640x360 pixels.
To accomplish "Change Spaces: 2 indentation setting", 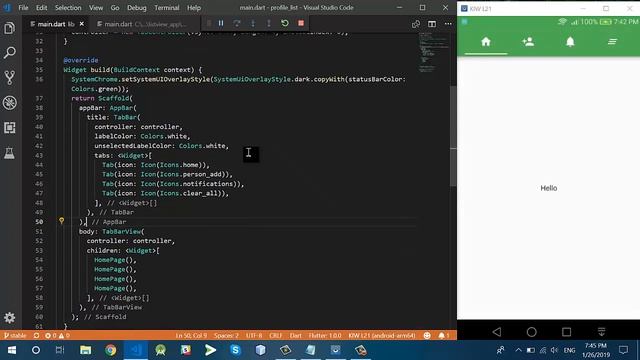I will 226,336.
